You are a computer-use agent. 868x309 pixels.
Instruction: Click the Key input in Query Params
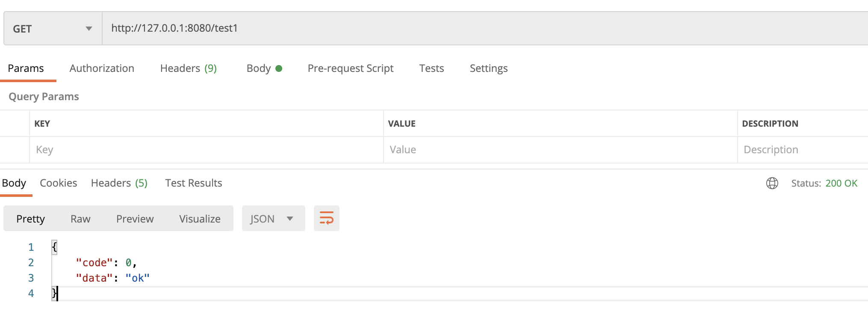coord(207,150)
